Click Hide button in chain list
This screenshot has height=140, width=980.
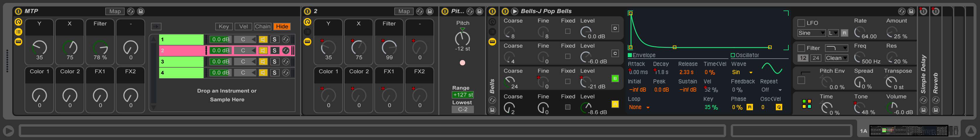tap(282, 27)
